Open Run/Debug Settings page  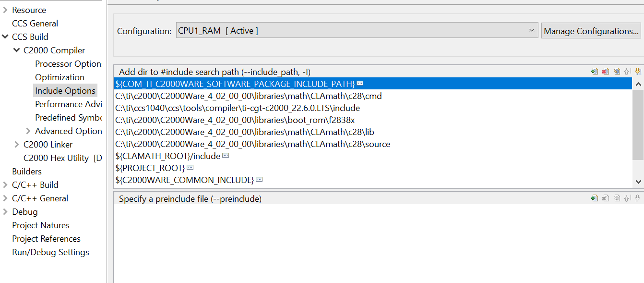tap(50, 252)
